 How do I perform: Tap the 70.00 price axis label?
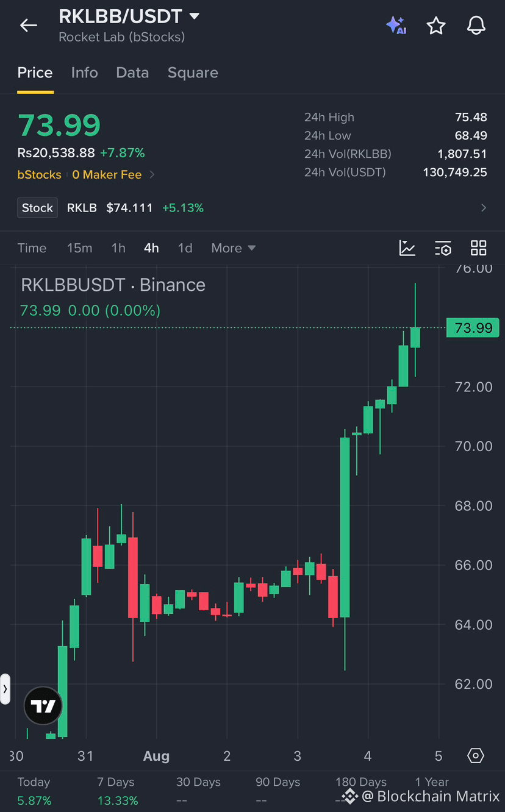473,446
